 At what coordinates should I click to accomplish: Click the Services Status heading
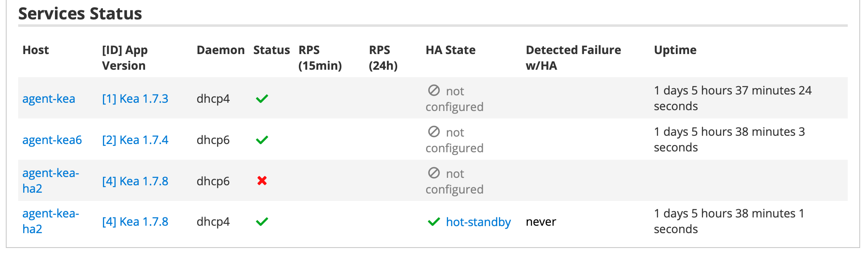(80, 14)
